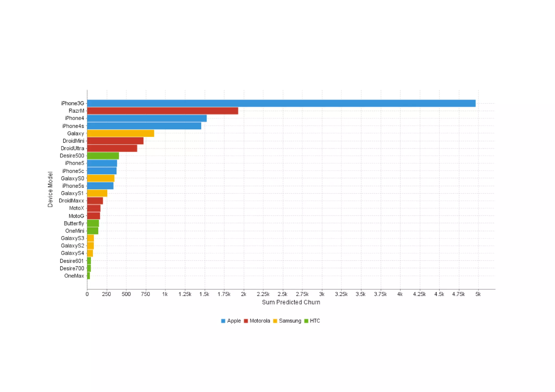Click the Apple legend color swatch
555x392 pixels.
pos(223,321)
